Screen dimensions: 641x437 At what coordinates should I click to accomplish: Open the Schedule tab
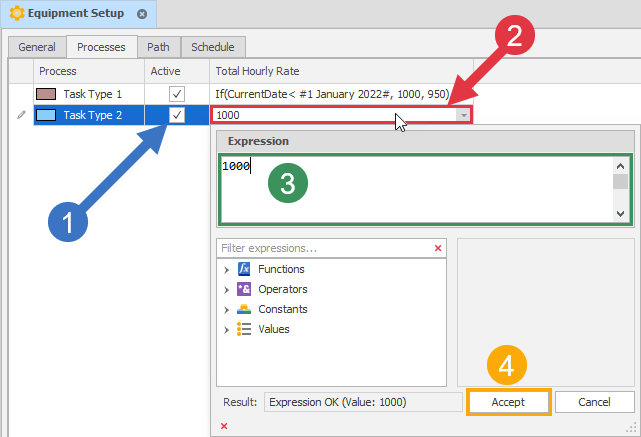(213, 47)
